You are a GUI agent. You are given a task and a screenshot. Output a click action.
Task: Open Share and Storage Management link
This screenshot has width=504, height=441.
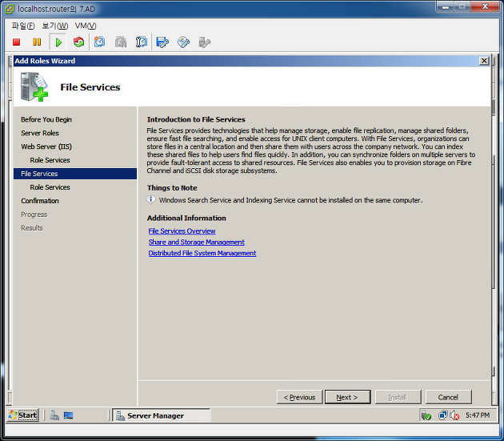[x=196, y=242]
